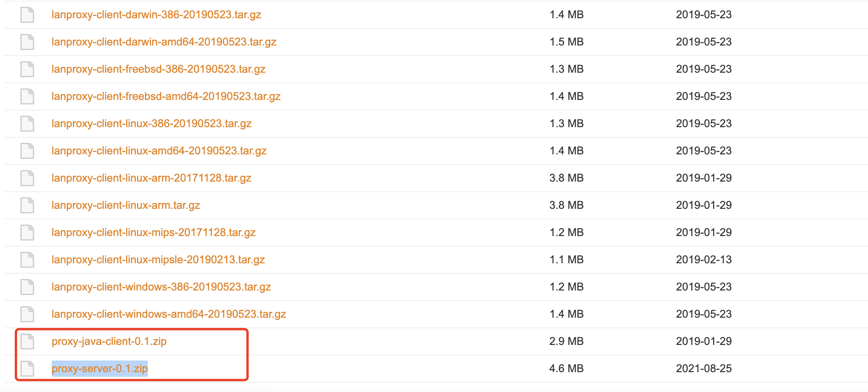Click file icon next to lanproxy-client-freebsd-386-20190523.tar.gz
868x392 pixels.
click(27, 69)
